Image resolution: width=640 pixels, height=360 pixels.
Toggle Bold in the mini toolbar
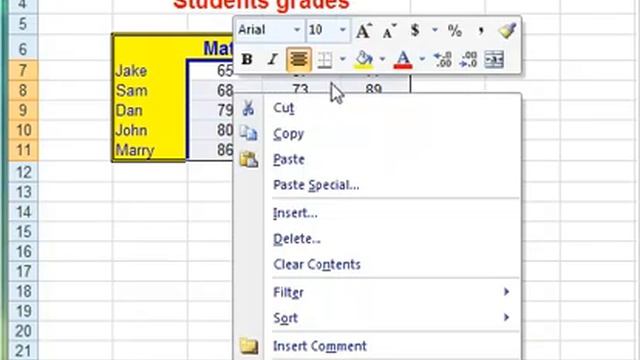(247, 60)
